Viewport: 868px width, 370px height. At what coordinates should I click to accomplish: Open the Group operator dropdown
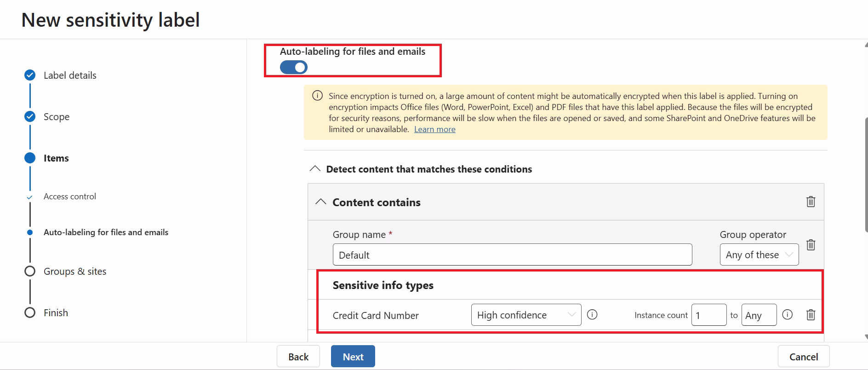pyautogui.click(x=759, y=254)
